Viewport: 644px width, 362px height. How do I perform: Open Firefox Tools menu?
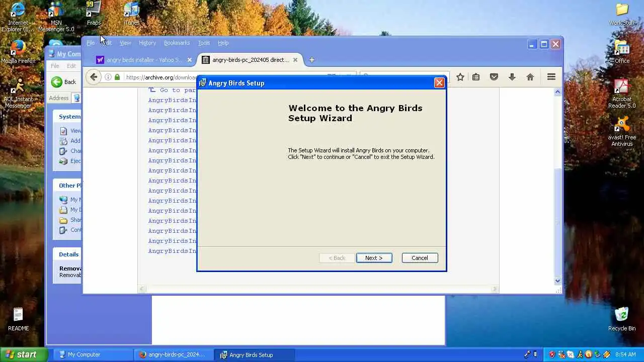coord(204,43)
